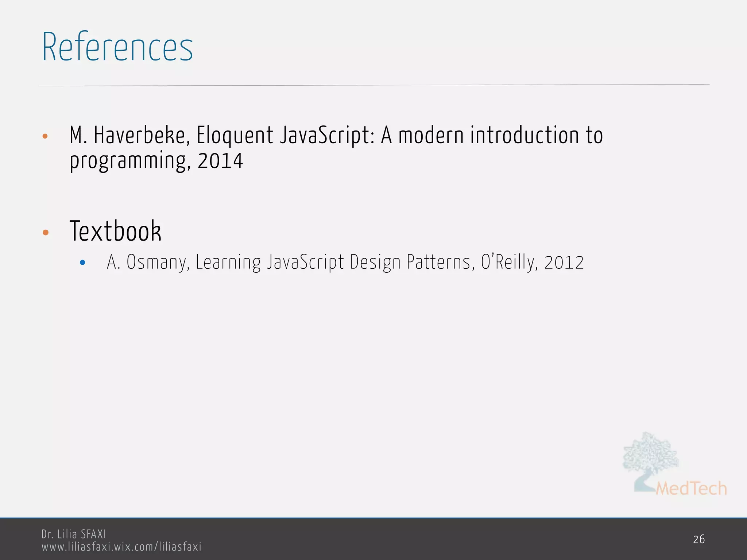Click the MedTech logo text
This screenshot has width=747, height=560.
[x=691, y=489]
